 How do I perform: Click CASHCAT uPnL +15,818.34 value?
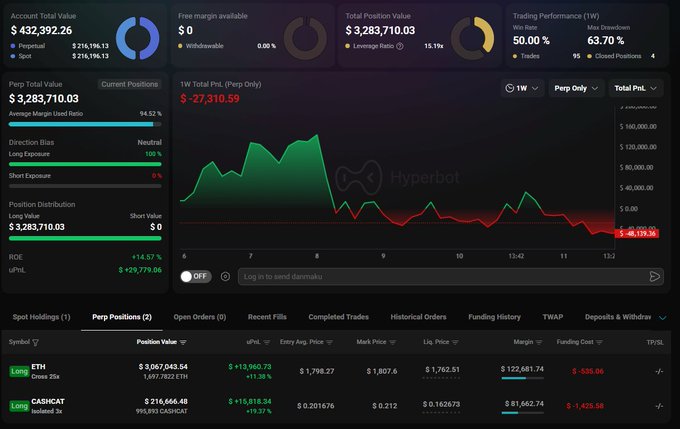tap(250, 402)
